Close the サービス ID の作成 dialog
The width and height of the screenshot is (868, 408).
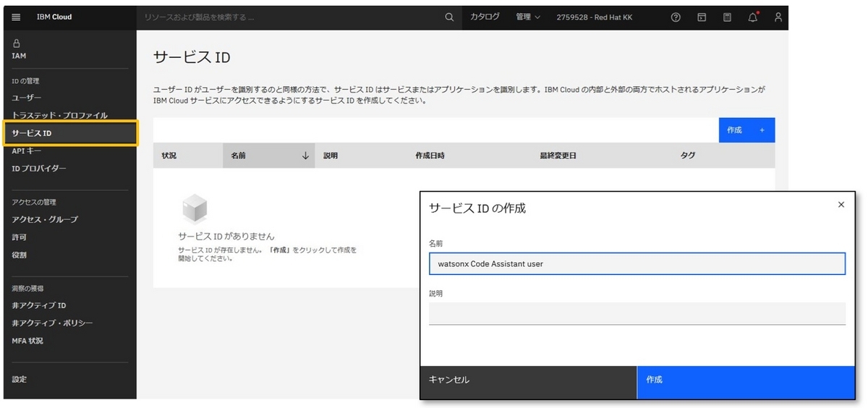(841, 205)
